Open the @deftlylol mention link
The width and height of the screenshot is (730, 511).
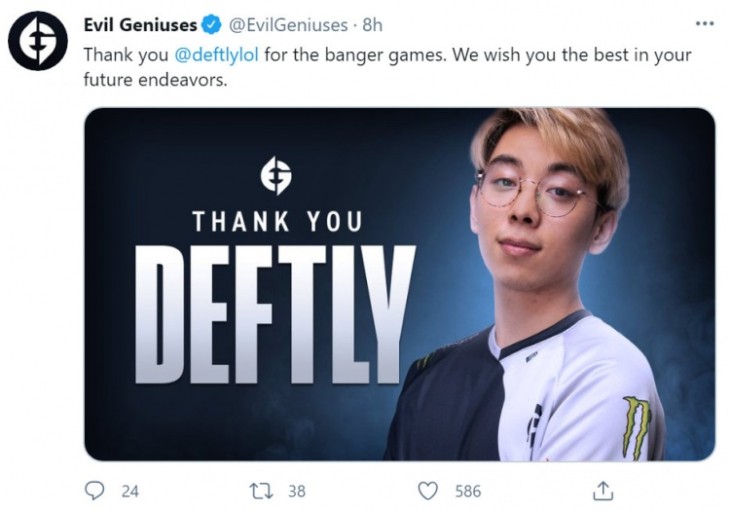[x=216, y=55]
